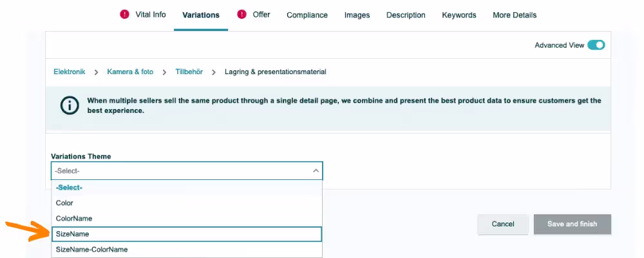Screen dimensions: 644x258
Task: Collapse the Variations Theme dropdown arrow
Action: (x=316, y=170)
